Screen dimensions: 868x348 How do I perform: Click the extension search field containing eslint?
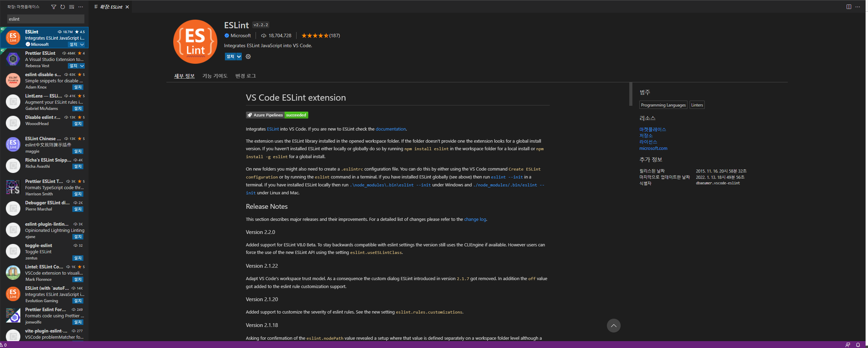(45, 19)
